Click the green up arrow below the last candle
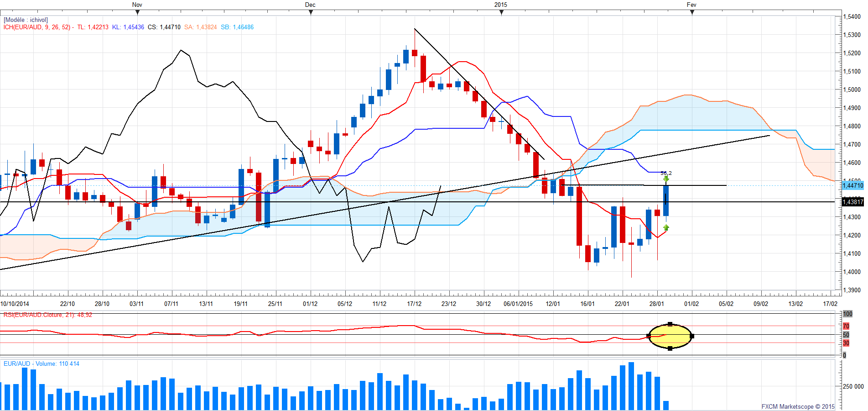Viewport: 868px width, 411px height. pos(666,227)
